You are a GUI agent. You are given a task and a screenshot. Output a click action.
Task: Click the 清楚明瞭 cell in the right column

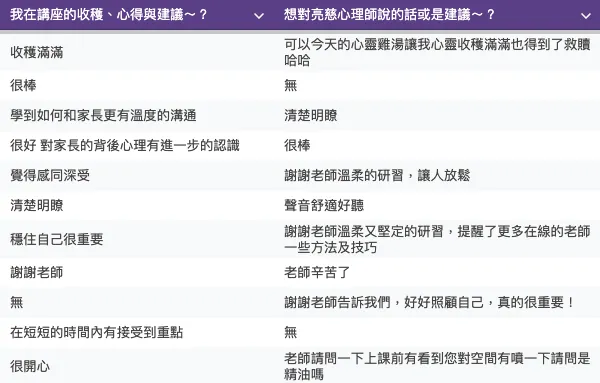click(437, 116)
